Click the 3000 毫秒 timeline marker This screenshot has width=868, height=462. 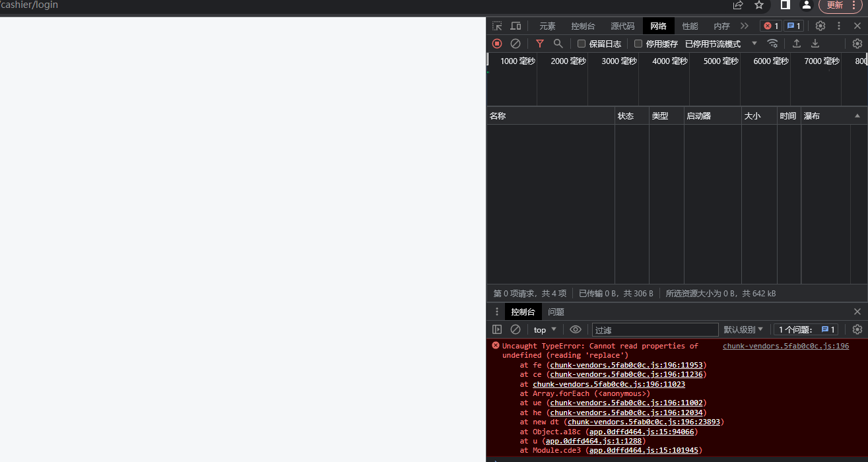(x=619, y=61)
